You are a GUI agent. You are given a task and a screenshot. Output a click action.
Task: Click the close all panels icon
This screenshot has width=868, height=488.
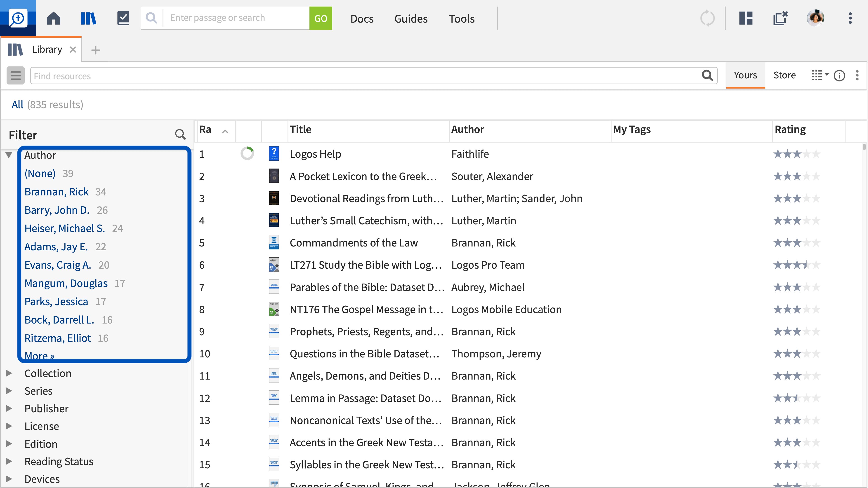[780, 18]
